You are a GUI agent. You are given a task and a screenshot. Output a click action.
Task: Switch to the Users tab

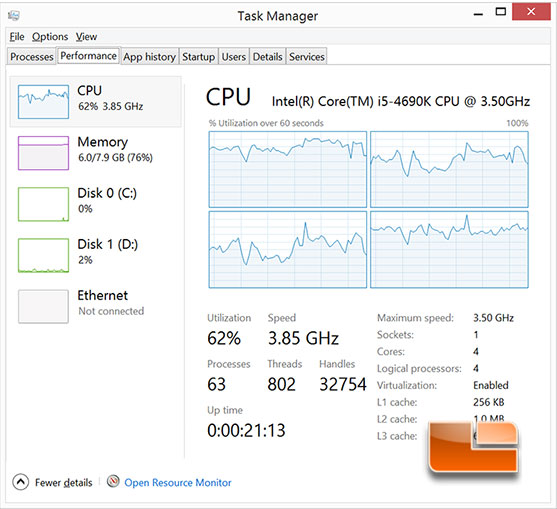tap(234, 56)
